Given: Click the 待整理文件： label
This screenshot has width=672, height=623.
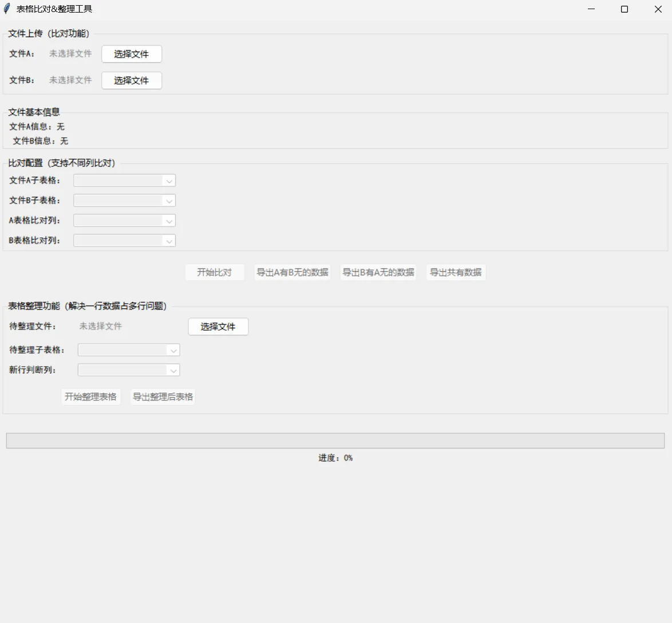Looking at the screenshot, I should pyautogui.click(x=33, y=326).
